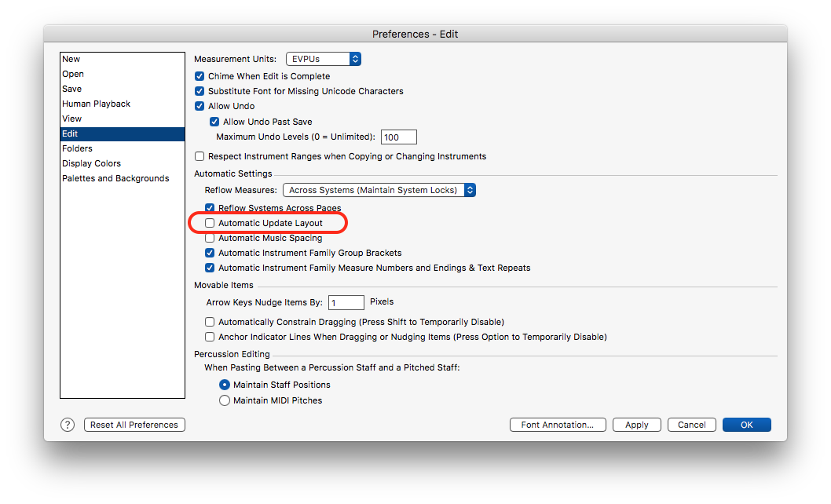Toggle Automatic Music Spacing checkbox
The width and height of the screenshot is (831, 504).
click(x=210, y=238)
